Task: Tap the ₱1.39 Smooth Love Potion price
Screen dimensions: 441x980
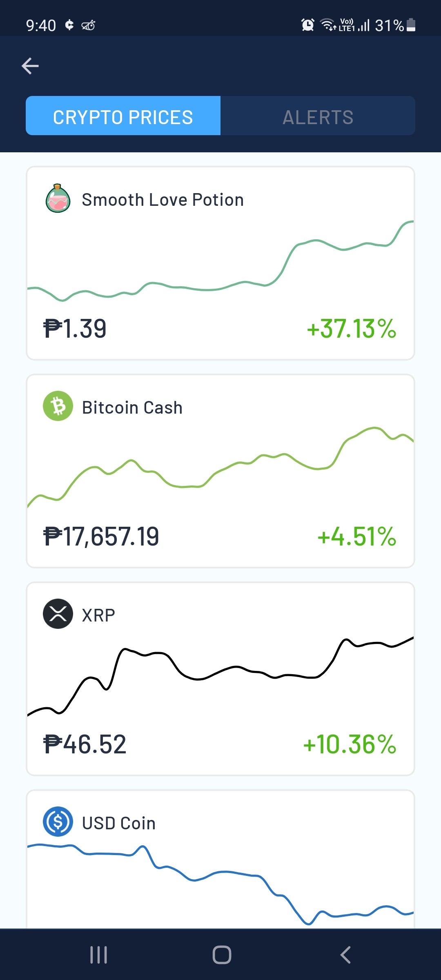Action: tap(75, 329)
